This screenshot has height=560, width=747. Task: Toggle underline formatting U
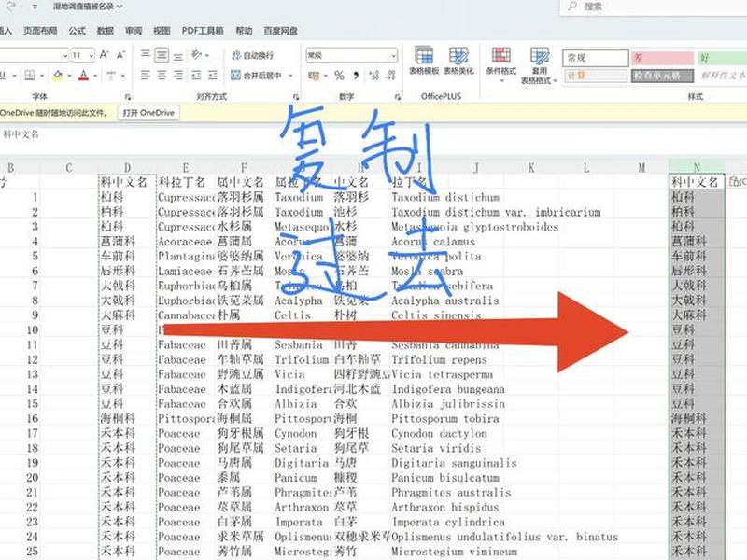(x=3, y=76)
